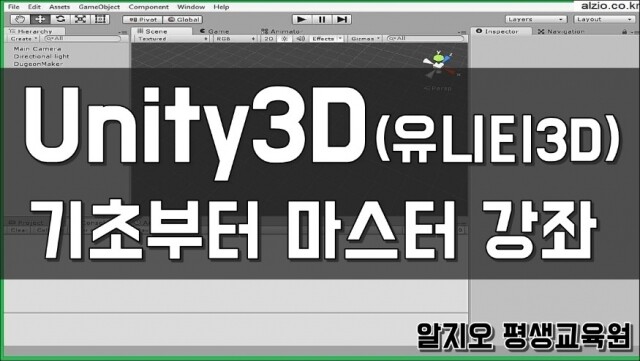The height and width of the screenshot is (361, 640).
Task: Select the Rect transform tool
Action: click(100, 19)
